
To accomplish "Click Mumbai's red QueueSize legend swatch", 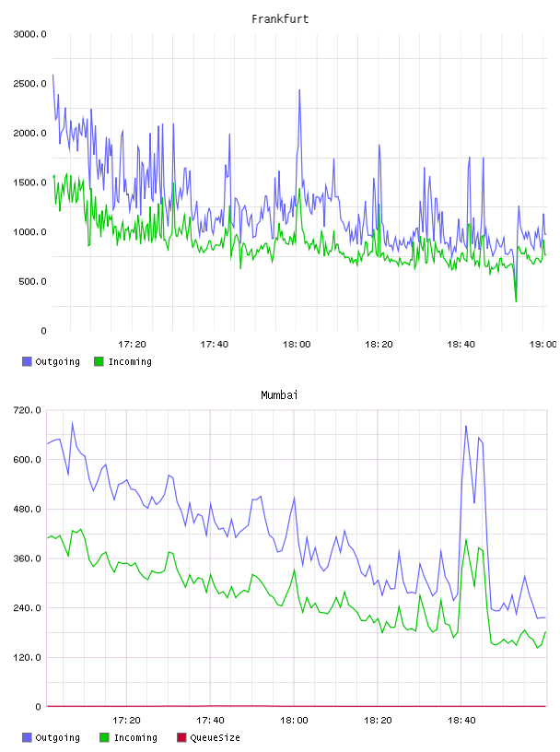I will 181,737.
